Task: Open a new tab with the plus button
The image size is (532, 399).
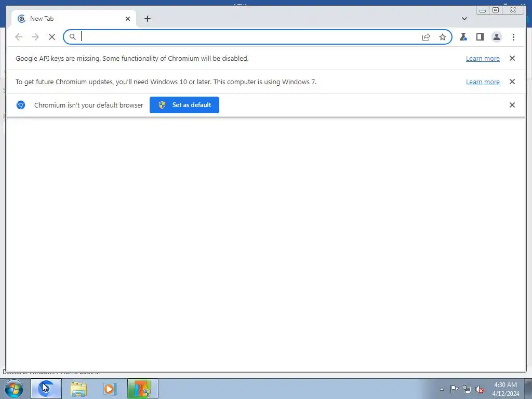Action: tap(147, 19)
